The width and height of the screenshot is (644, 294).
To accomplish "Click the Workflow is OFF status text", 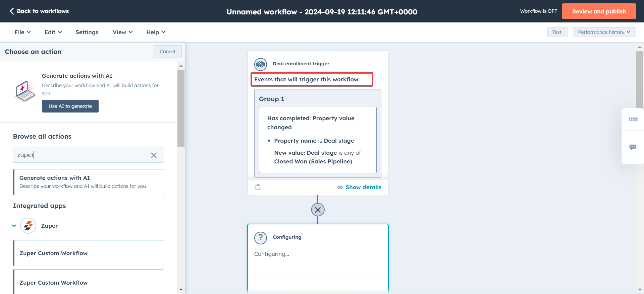I will [539, 11].
